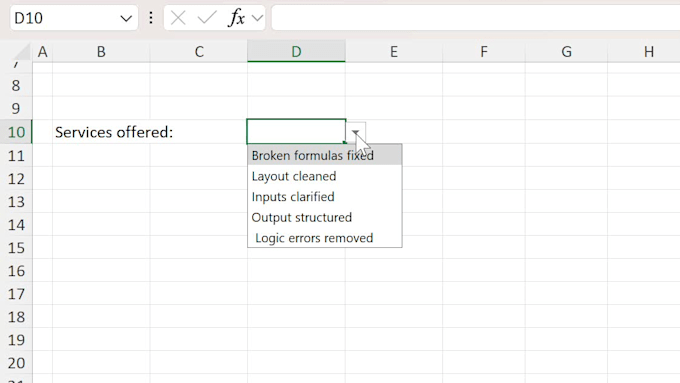Choose 'Broken formulas fixed' from list

click(325, 155)
